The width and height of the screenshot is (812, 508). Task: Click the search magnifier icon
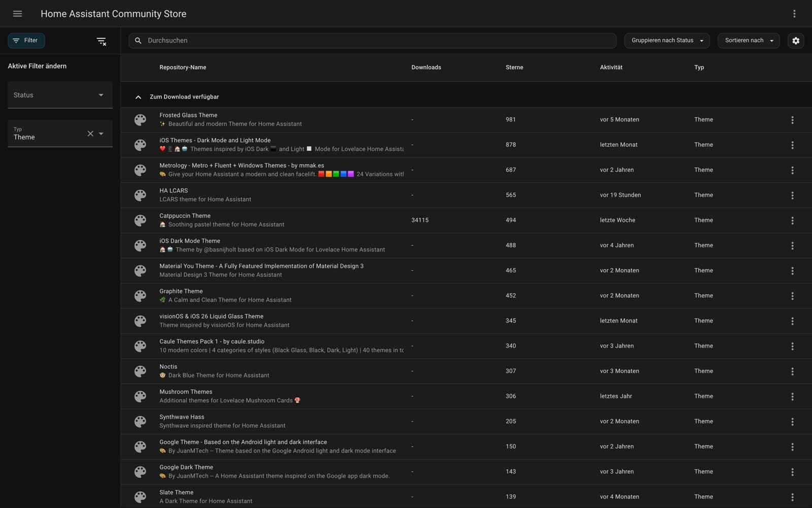tap(138, 41)
